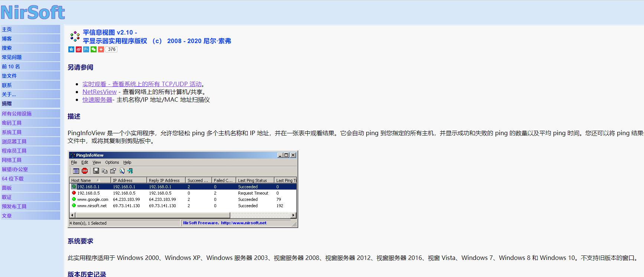The width and height of the screenshot is (644, 277).
Task: Click the horizontal scrollbar thumb in the PingInfoView screenshot
Action: pos(152,215)
